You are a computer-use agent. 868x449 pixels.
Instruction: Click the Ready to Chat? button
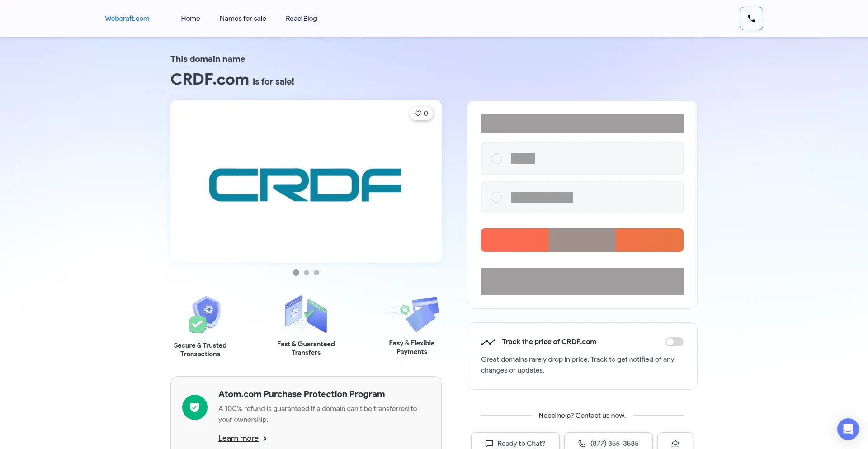coord(515,443)
